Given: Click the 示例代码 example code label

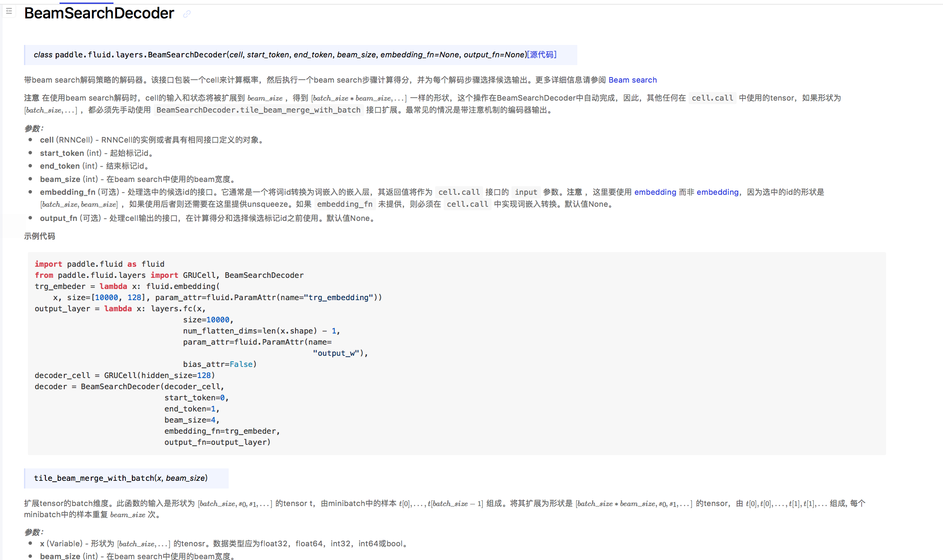Looking at the screenshot, I should click(x=39, y=236).
